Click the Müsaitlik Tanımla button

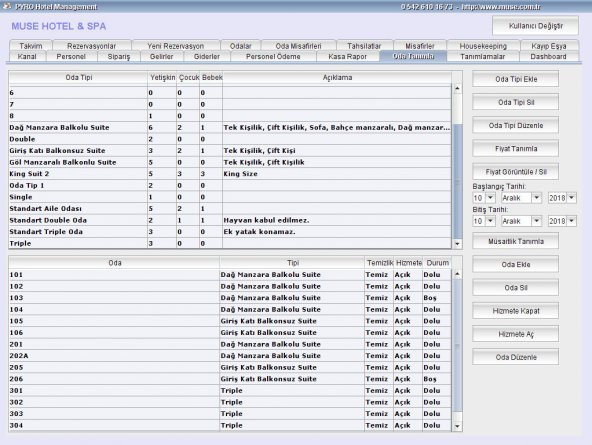(516, 241)
